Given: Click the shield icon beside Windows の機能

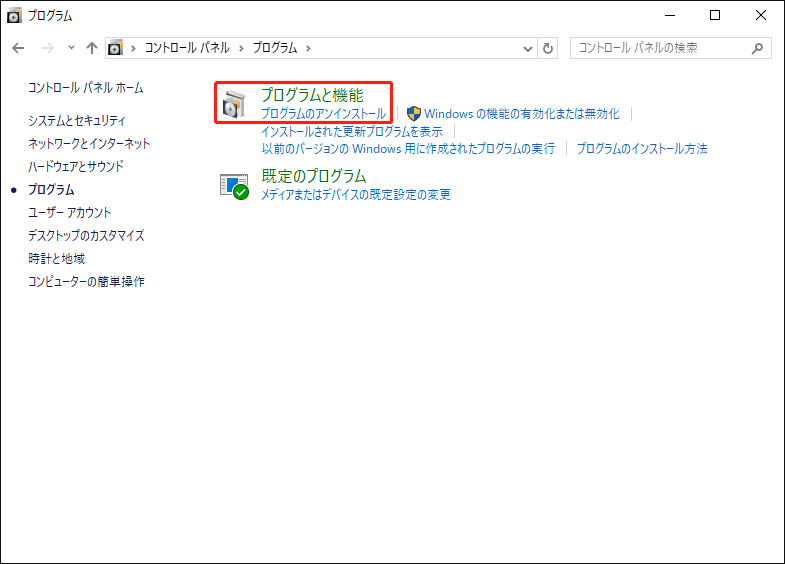Looking at the screenshot, I should (414, 114).
